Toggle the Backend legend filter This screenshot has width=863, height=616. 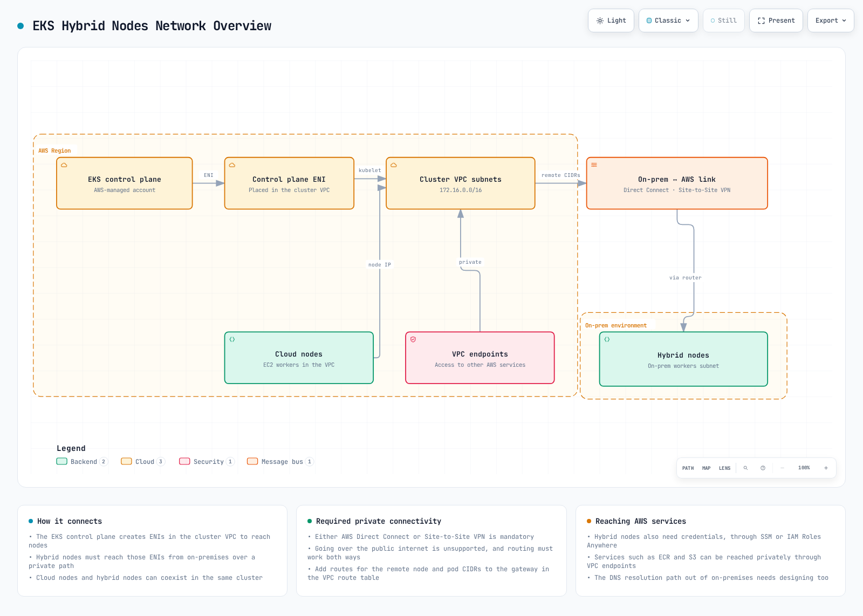83,462
